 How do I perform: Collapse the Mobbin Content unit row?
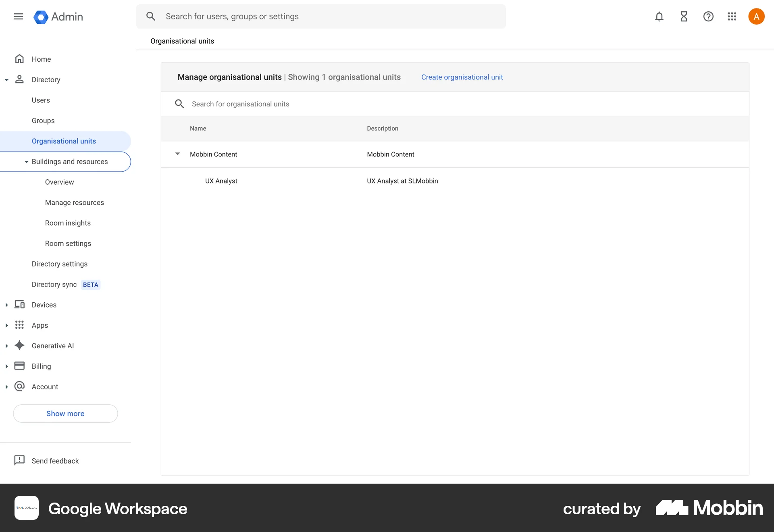(x=178, y=154)
